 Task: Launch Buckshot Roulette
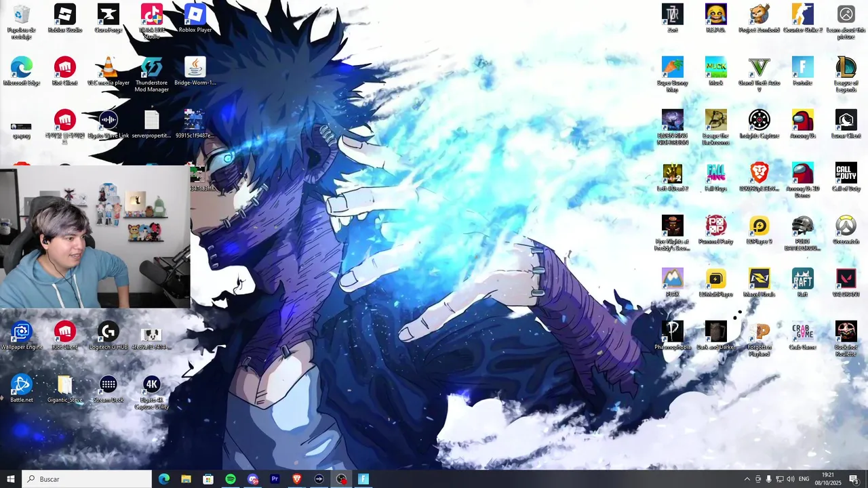(x=846, y=339)
